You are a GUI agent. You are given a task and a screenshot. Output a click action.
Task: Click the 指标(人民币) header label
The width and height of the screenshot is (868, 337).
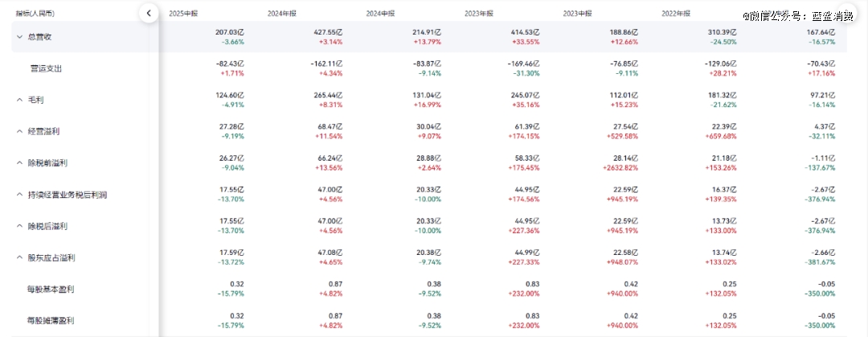click(x=36, y=14)
